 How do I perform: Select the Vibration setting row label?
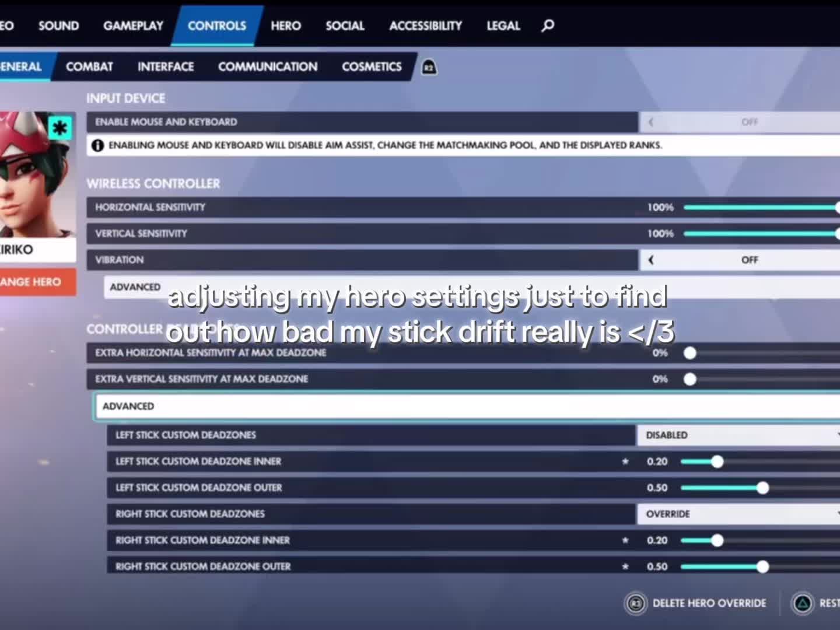pos(119,260)
